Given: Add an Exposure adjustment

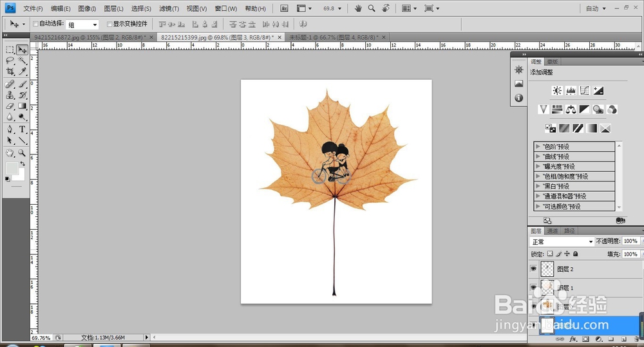Looking at the screenshot, I should click(x=598, y=91).
